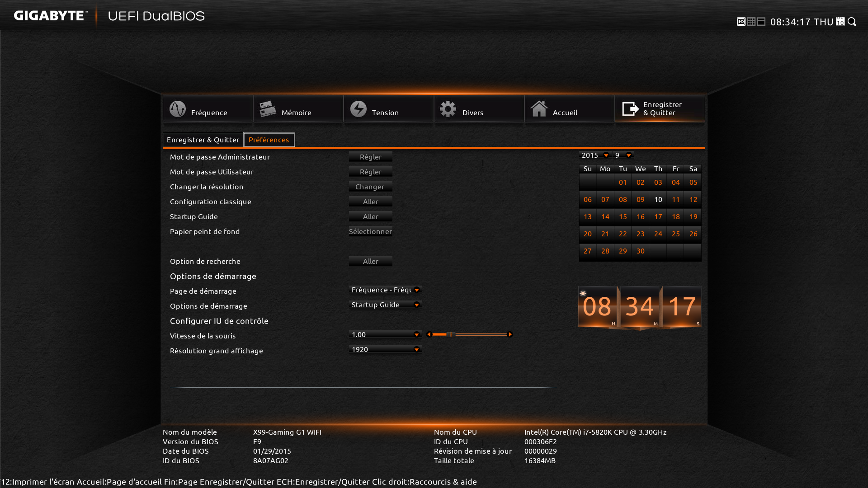This screenshot has height=488, width=868.
Task: Select day 19 in the calendar
Action: [693, 217]
